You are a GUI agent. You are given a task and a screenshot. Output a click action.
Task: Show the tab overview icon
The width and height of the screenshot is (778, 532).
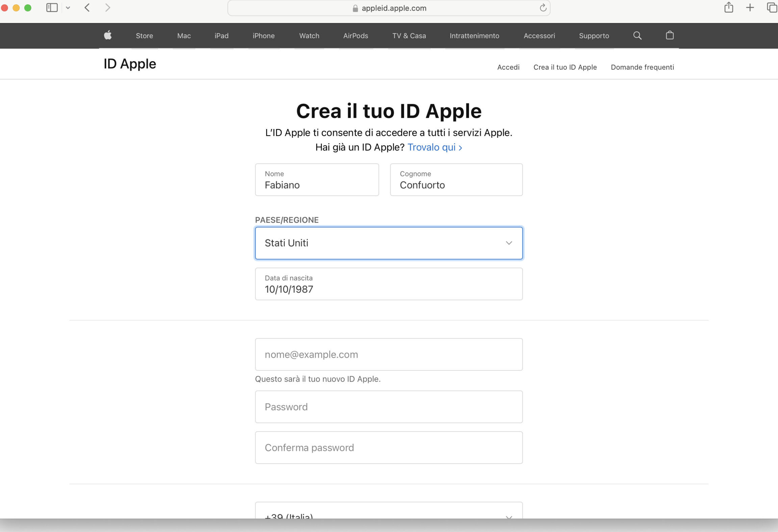[x=772, y=8]
